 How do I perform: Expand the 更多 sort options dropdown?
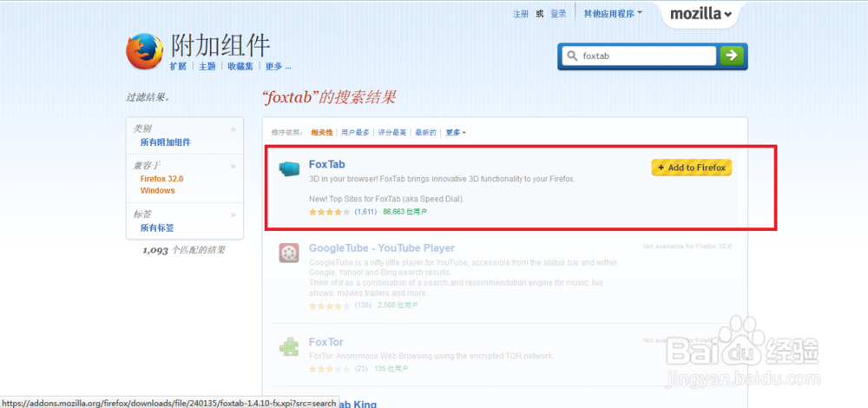coord(457,133)
